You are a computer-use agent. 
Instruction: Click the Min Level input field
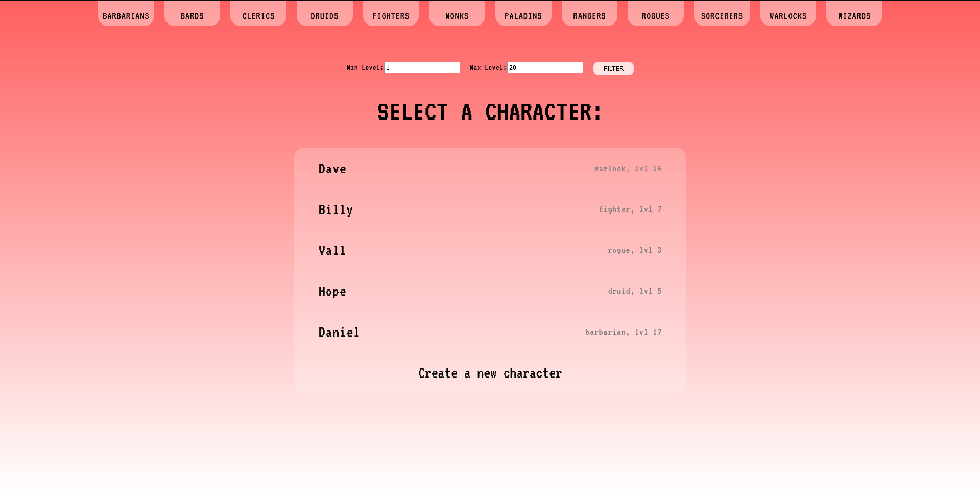point(421,67)
